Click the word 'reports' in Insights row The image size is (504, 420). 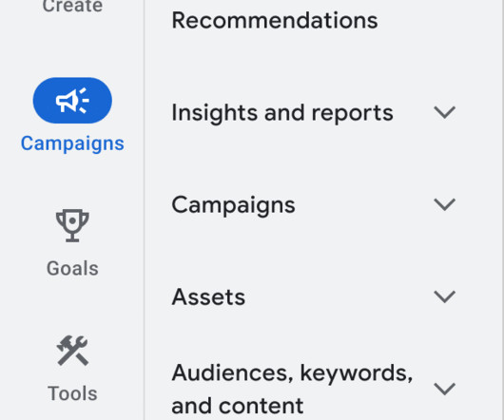352,114
